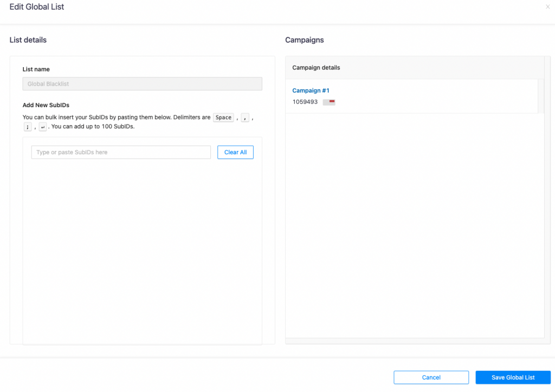555x392 pixels.
Task: Click the Campaigns section heading
Action: tap(304, 40)
